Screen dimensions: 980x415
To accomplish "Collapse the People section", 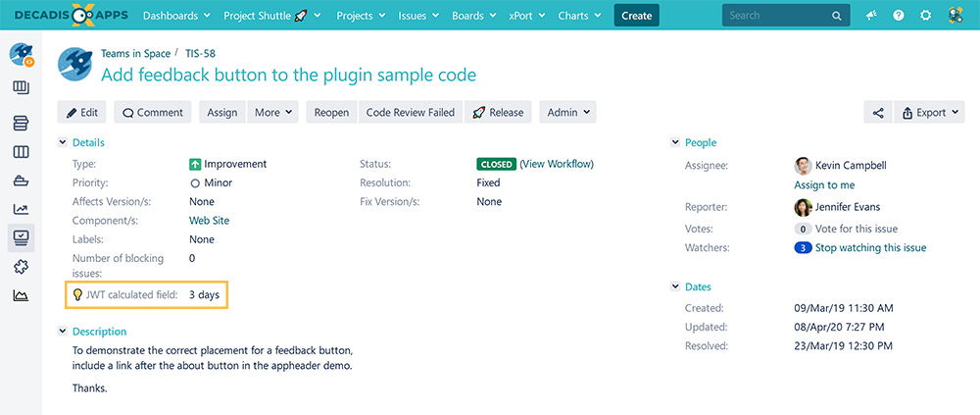I will coord(675,142).
